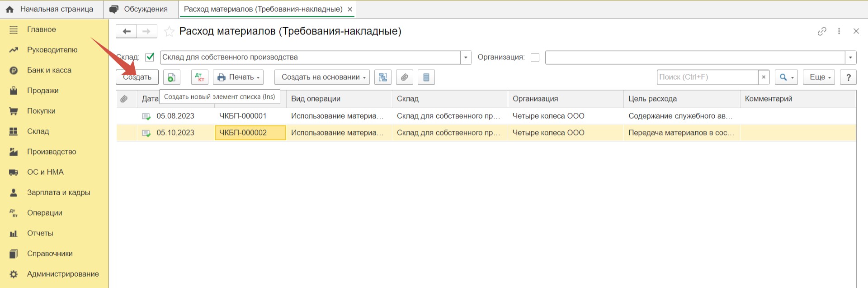The image size is (868, 288).
Task: Click the Операции Дт/Кт sidebar icon
Action: (14, 213)
